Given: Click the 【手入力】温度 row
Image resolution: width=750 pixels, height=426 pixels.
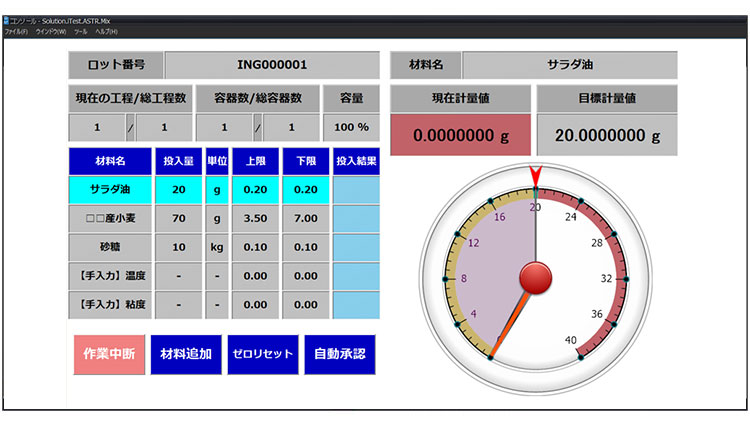Looking at the screenshot, I should [224, 276].
